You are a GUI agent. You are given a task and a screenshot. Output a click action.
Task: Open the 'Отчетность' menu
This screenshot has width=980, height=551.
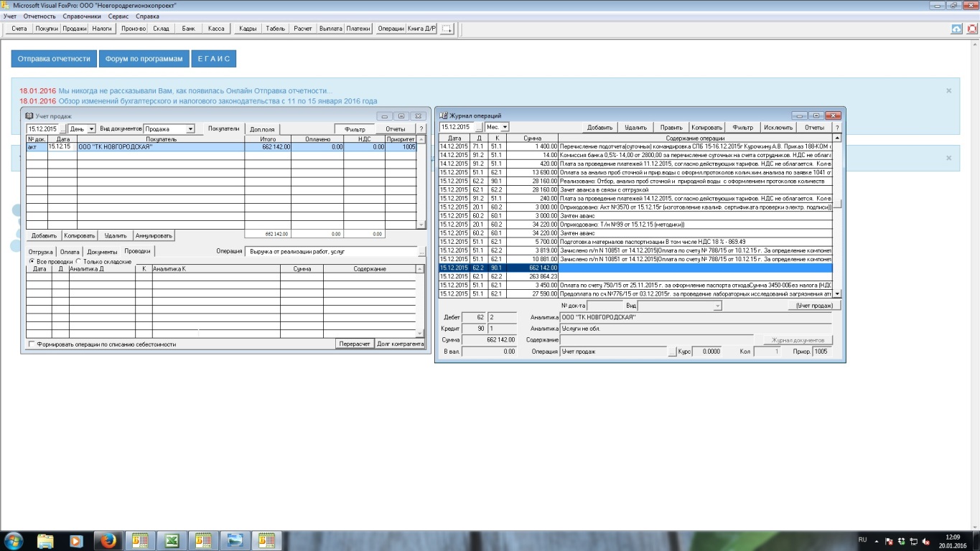click(x=39, y=16)
